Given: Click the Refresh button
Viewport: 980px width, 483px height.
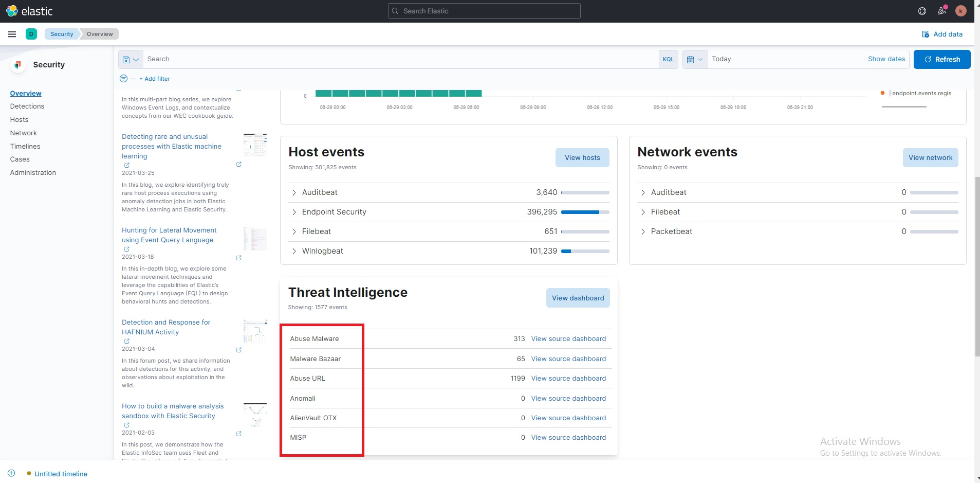Looking at the screenshot, I should 942,59.
